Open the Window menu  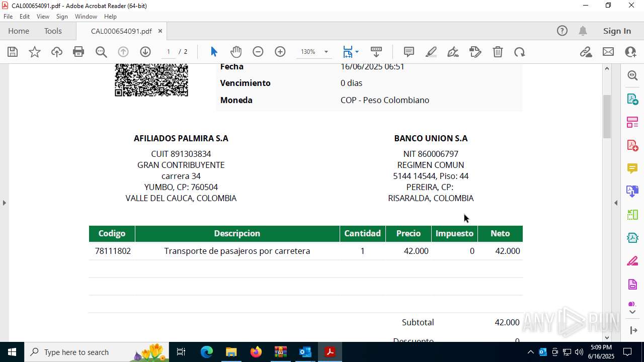pyautogui.click(x=86, y=17)
